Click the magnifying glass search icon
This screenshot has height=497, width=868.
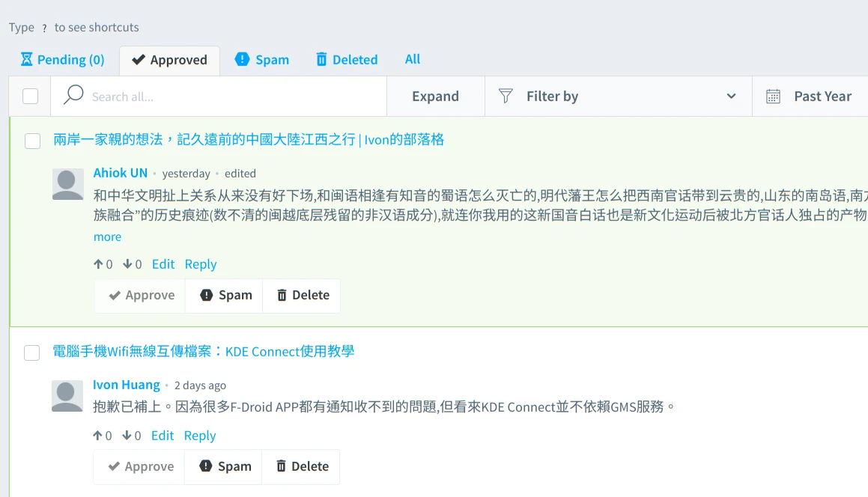coord(73,95)
